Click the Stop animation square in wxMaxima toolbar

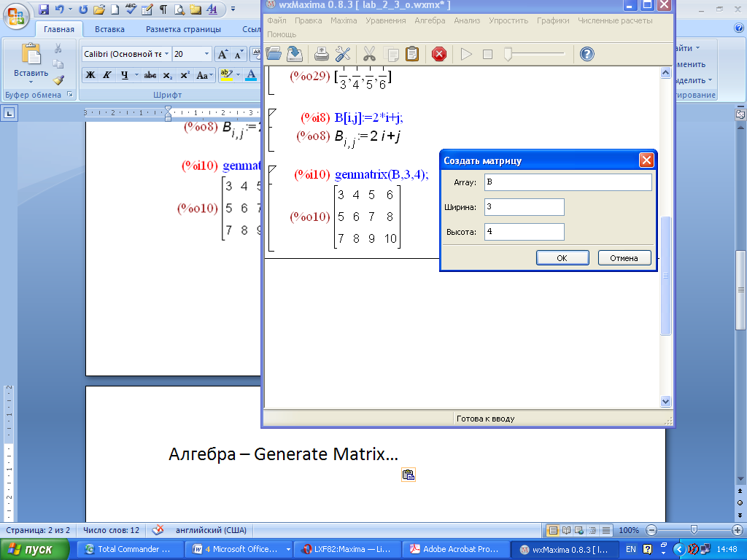(x=487, y=54)
